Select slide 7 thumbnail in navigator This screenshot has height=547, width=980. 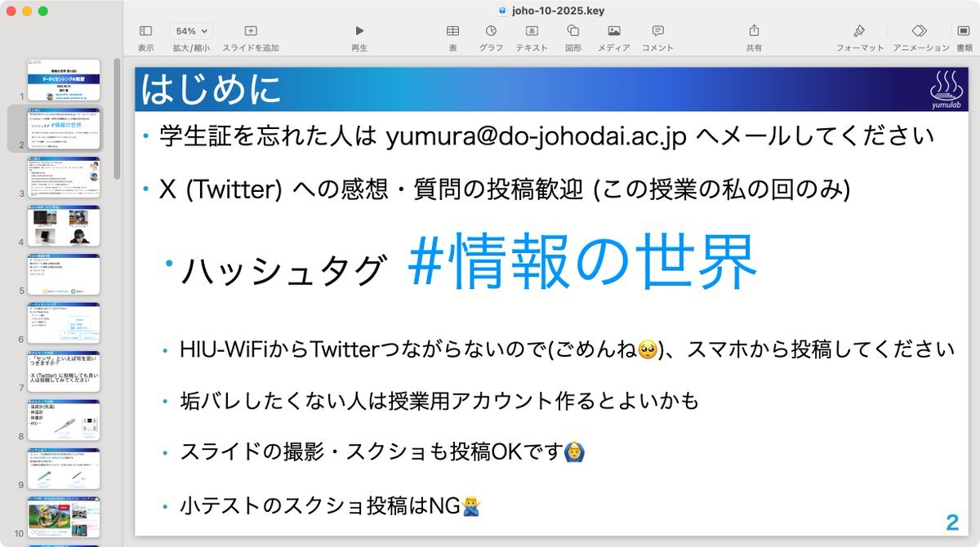tap(64, 371)
